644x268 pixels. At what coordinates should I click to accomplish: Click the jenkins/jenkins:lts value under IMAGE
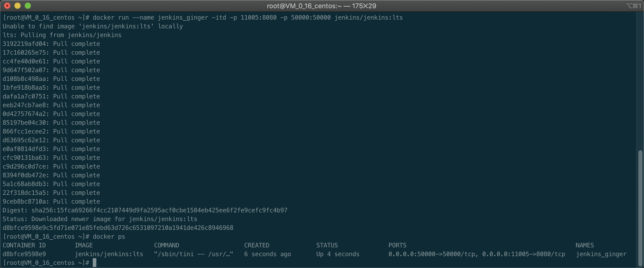point(109,254)
